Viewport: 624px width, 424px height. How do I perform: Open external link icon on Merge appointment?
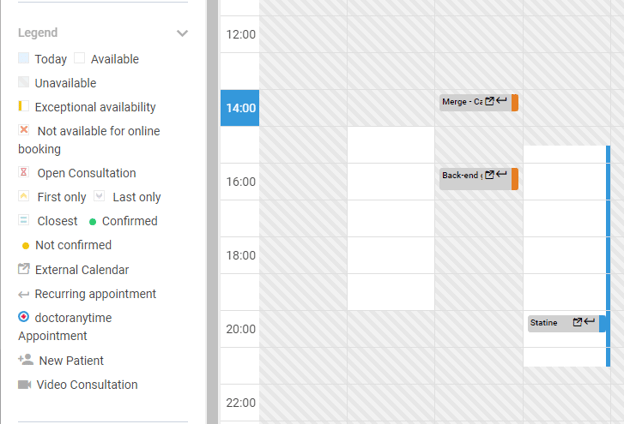(x=490, y=102)
